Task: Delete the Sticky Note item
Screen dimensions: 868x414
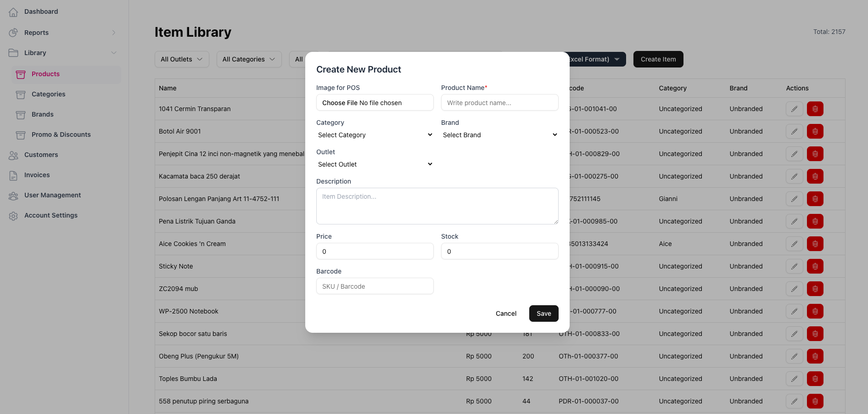Action: [x=815, y=266]
